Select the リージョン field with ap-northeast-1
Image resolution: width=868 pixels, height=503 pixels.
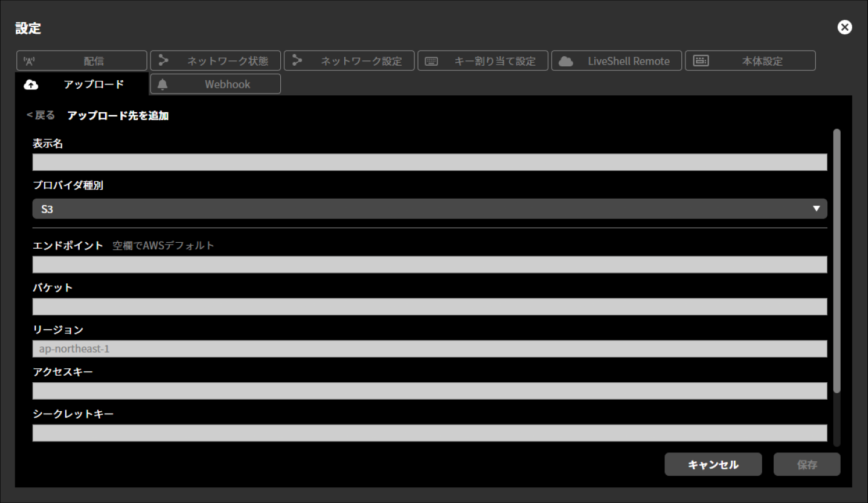tap(430, 349)
